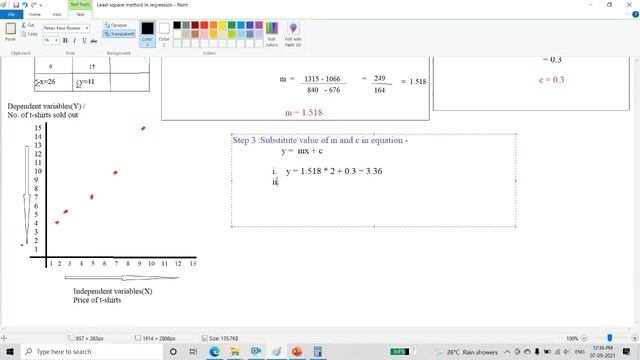Switch to the Text ribbon tab
Image resolution: width=640 pixels, height=360 pixels.
80,14
